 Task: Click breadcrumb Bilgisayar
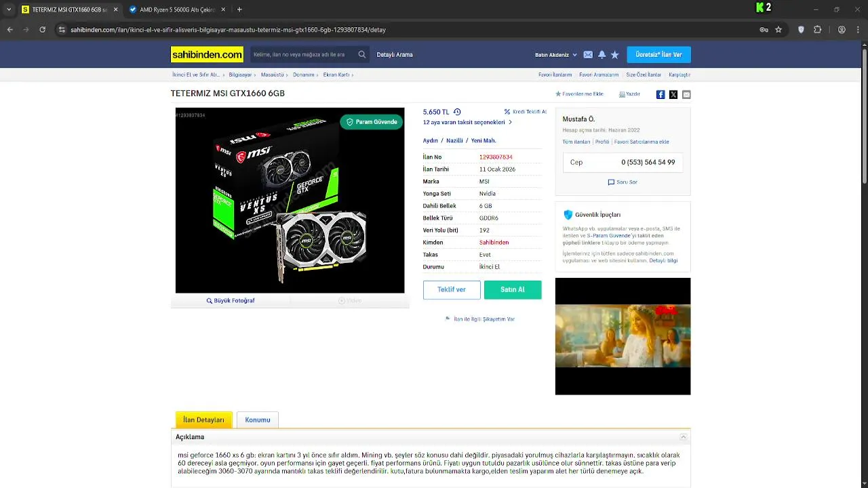(240, 75)
